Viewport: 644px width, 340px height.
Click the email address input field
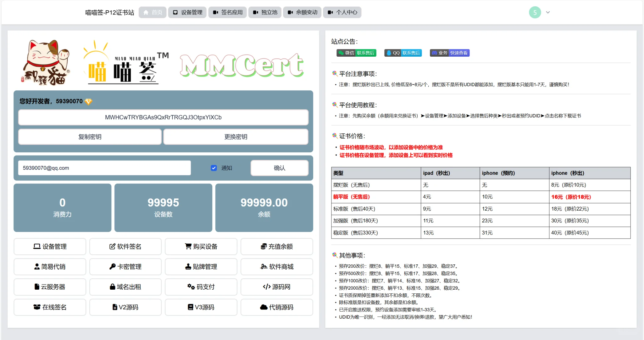104,168
